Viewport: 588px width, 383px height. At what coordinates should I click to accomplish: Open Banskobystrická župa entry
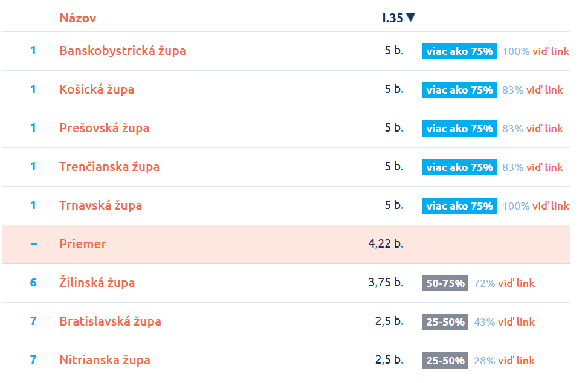123,51
